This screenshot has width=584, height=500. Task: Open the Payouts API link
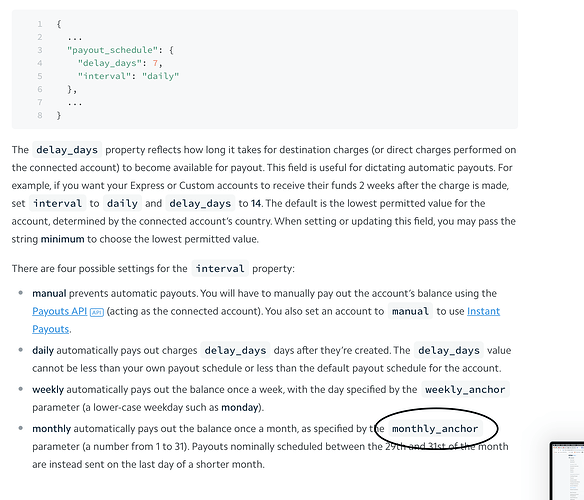pos(60,311)
